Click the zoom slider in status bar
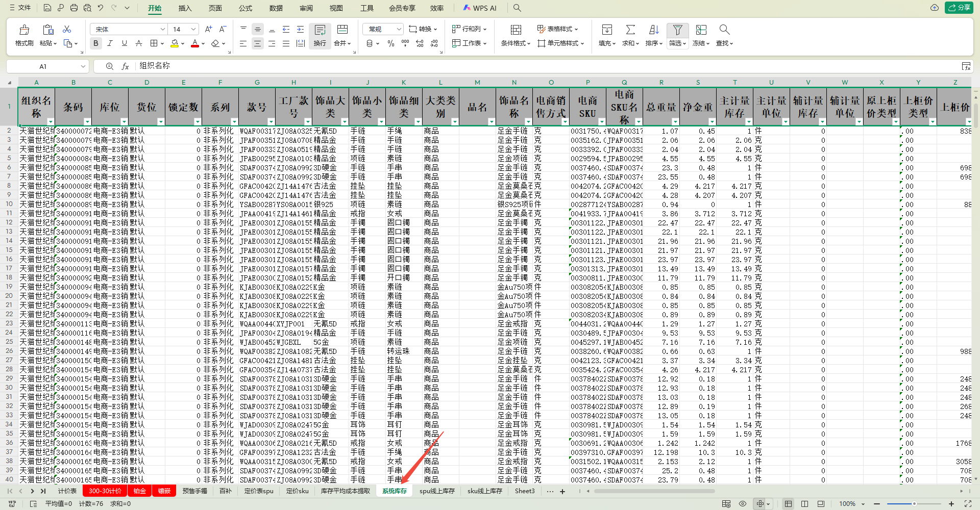Viewport: 980px width, 510px height. point(914,504)
